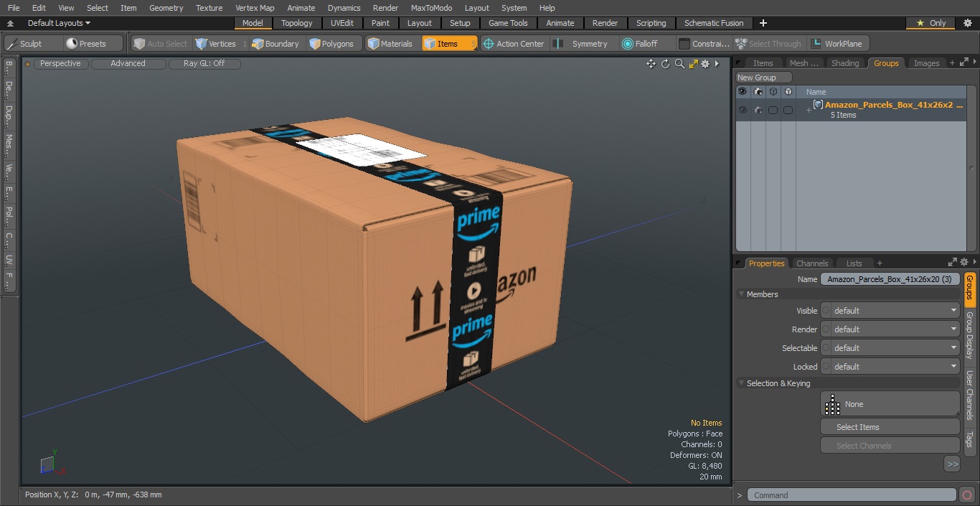Collapse the Members section

click(x=742, y=294)
